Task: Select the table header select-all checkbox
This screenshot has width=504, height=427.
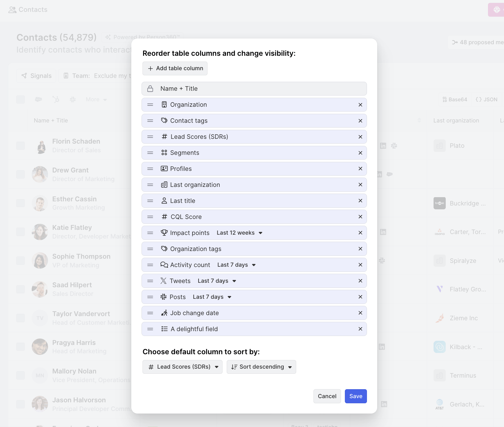Action: [x=20, y=99]
